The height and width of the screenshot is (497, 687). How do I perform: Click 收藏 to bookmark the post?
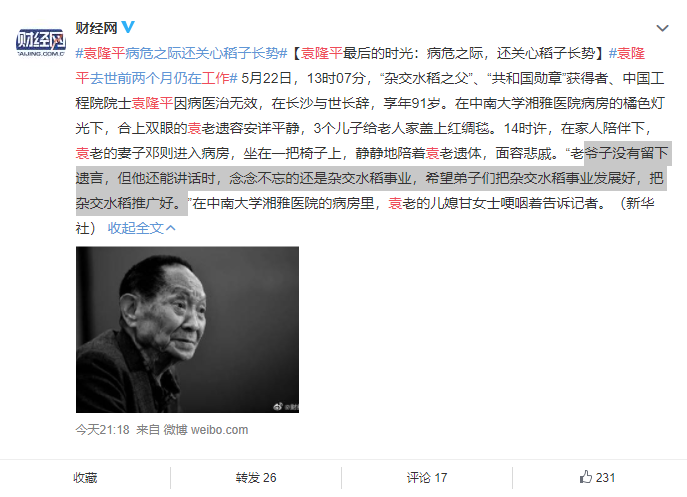point(85,477)
